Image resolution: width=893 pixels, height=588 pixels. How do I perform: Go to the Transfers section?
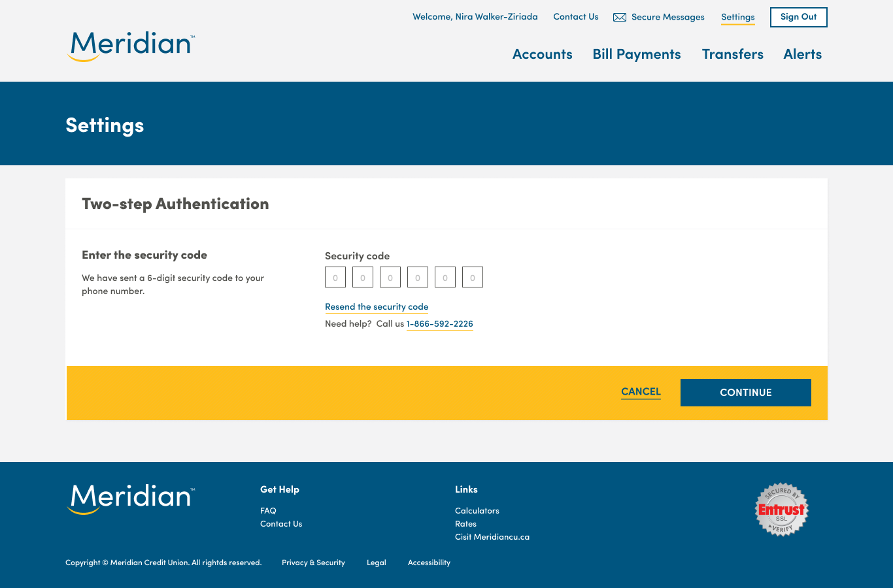pos(733,54)
